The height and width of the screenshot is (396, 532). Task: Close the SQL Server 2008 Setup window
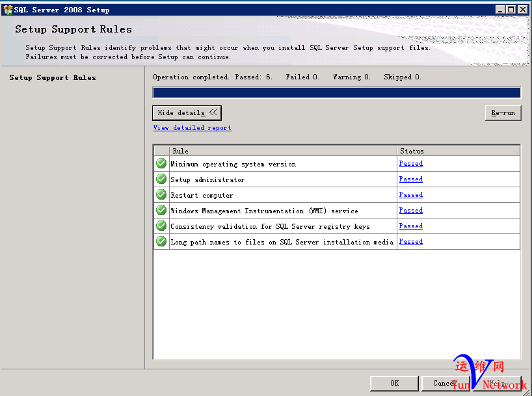click(x=523, y=10)
